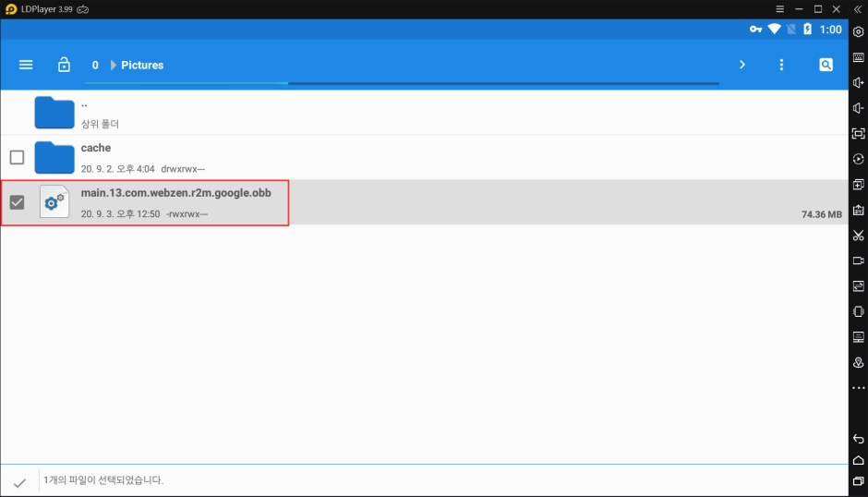This screenshot has height=497, width=868.
Task: Open the LDPlayer title bar menu icon
Action: (x=780, y=8)
